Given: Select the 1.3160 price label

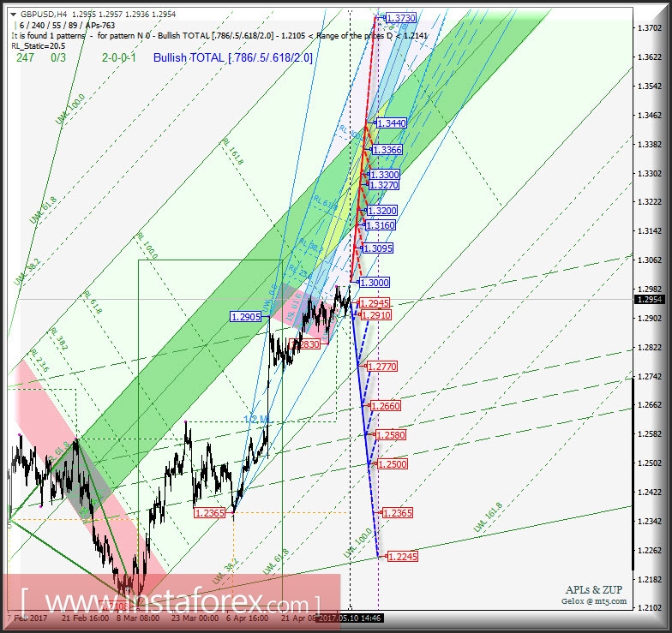Looking at the screenshot, I should pos(381,225).
